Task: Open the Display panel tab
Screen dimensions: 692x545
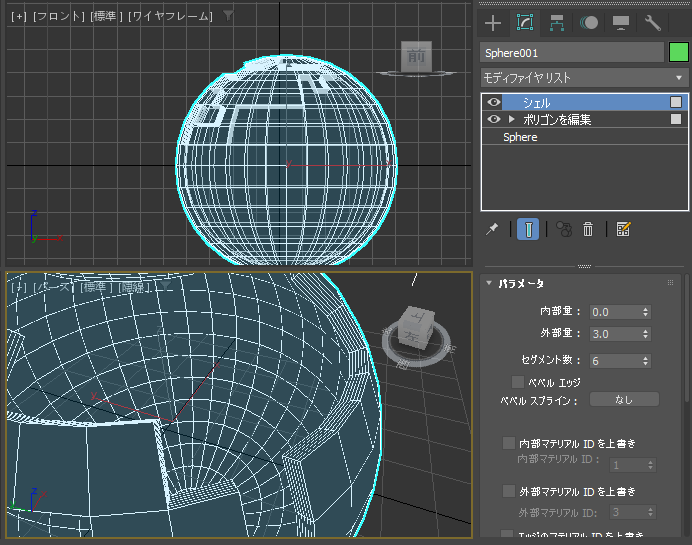Action: pos(621,23)
